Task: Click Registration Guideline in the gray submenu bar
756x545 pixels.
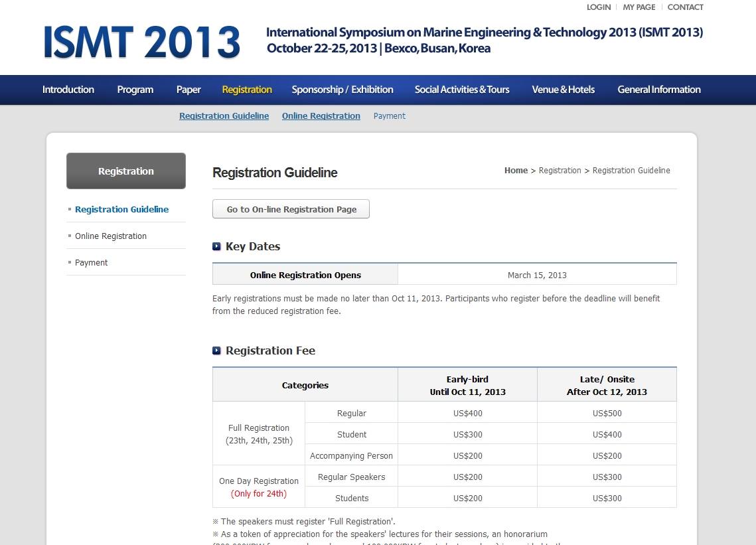Action: 224,116
